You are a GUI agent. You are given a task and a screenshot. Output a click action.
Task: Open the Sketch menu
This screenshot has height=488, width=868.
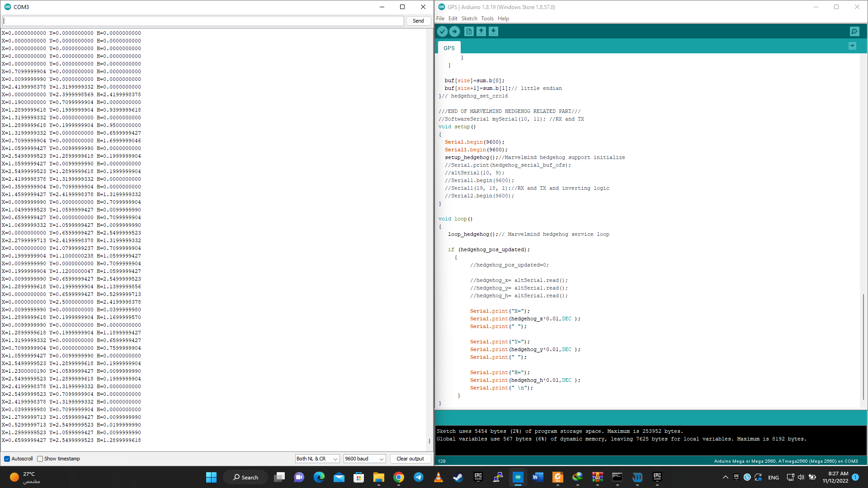(469, 19)
